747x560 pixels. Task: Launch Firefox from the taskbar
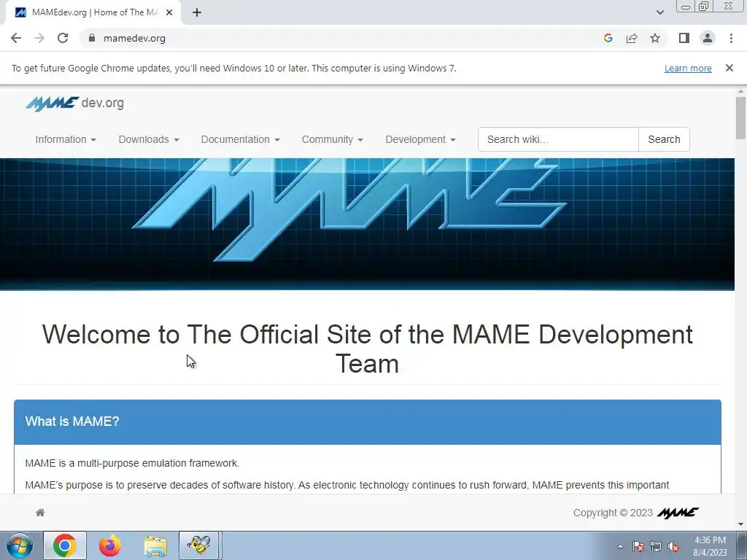point(110,545)
